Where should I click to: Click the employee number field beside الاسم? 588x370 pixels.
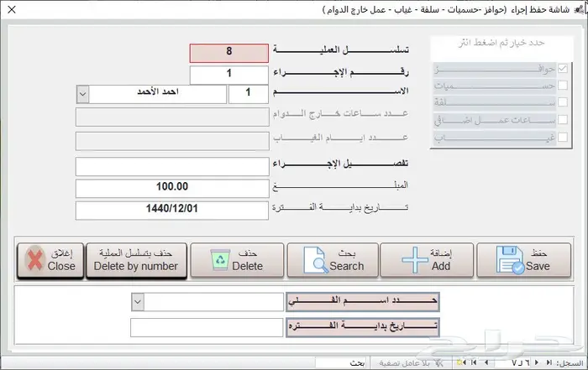click(x=249, y=94)
